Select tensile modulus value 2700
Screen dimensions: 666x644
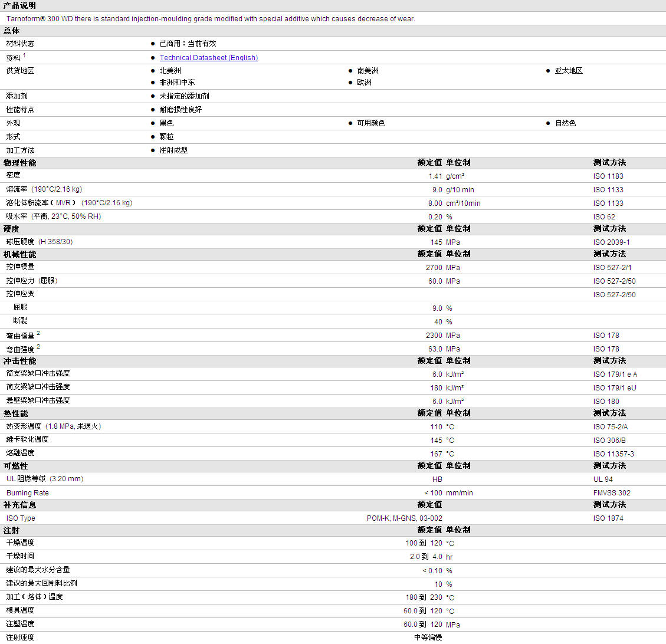(x=434, y=268)
